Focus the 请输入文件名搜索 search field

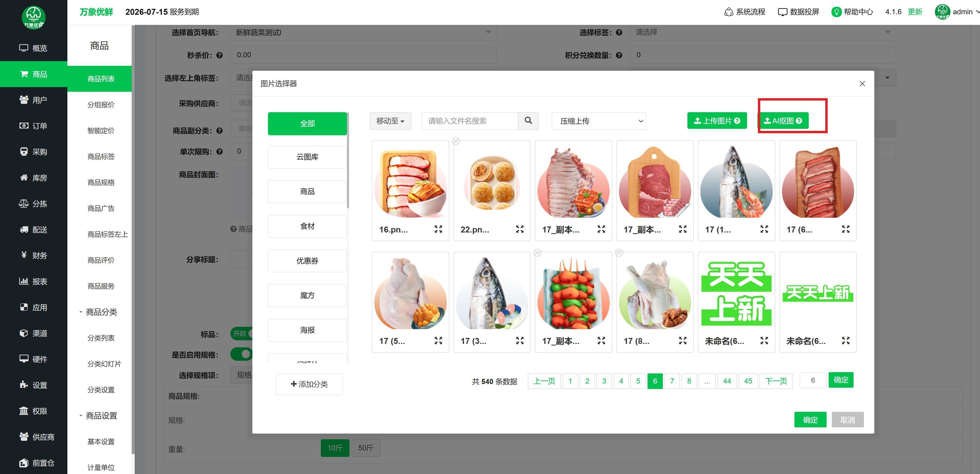click(x=470, y=121)
